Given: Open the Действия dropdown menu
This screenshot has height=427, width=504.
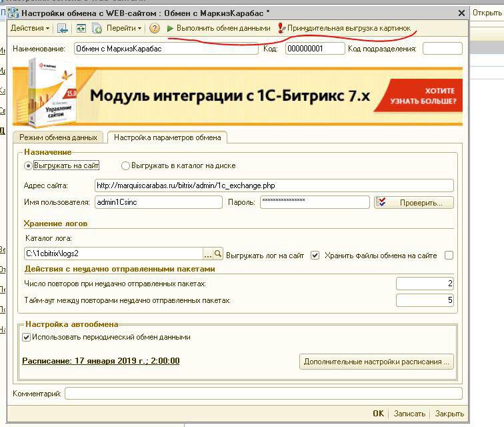Looking at the screenshot, I should (29, 28).
